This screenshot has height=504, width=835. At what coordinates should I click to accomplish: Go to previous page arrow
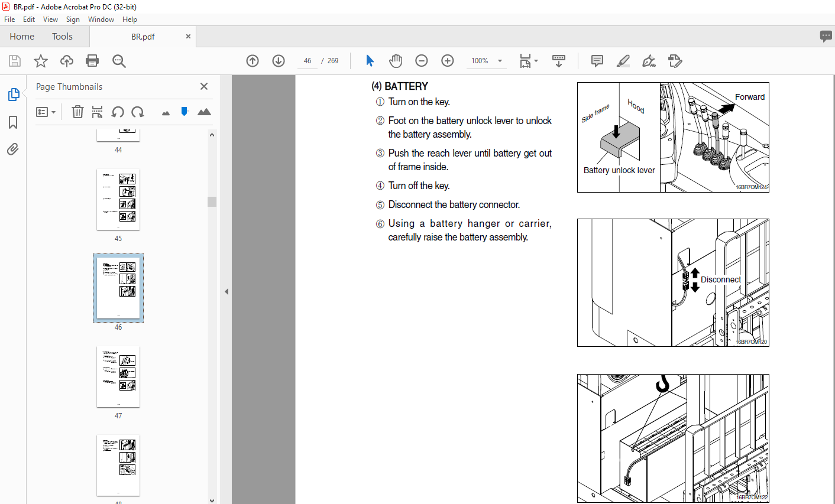pyautogui.click(x=253, y=61)
